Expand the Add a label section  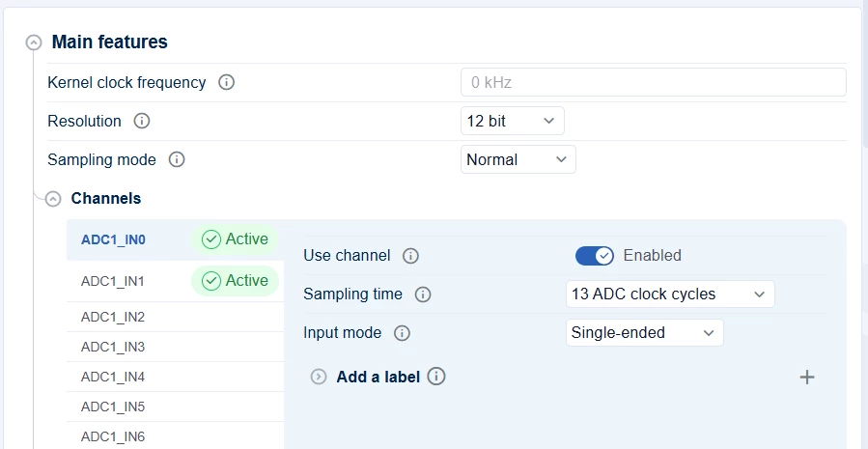(319, 377)
